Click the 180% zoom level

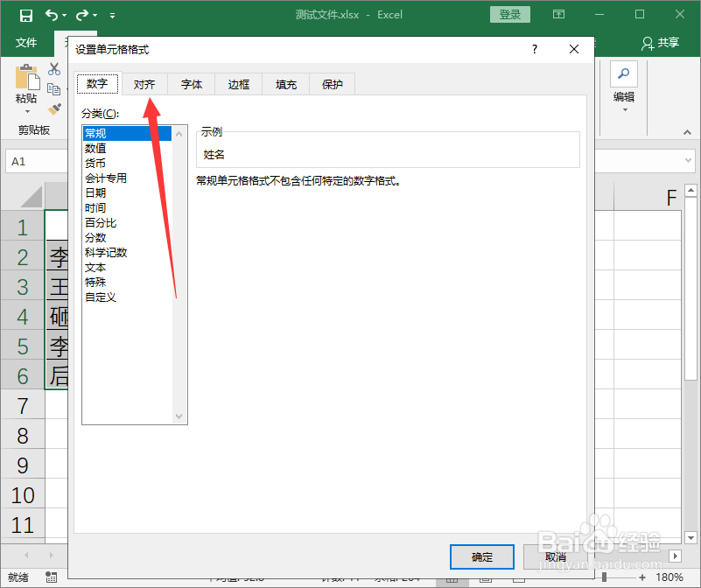(x=669, y=577)
